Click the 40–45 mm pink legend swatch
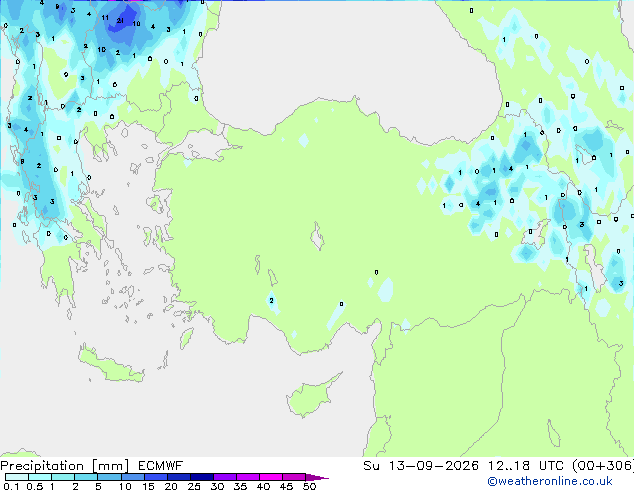 point(271,477)
